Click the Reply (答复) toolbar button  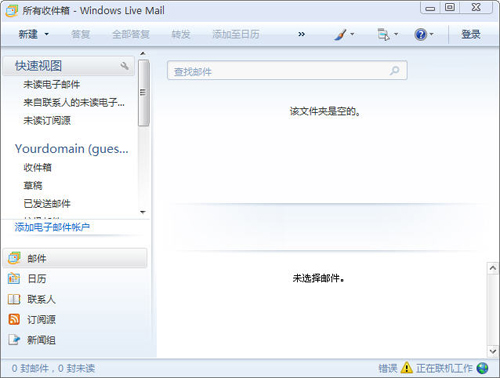[x=80, y=34]
